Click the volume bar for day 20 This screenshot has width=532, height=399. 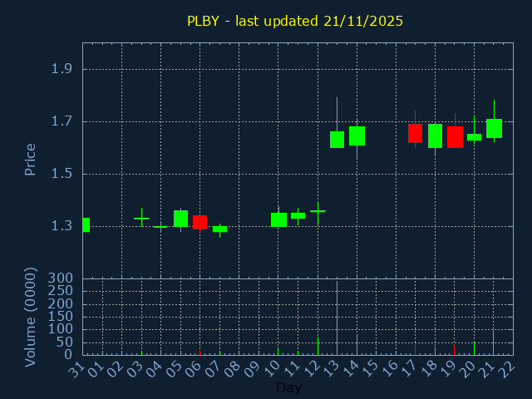point(474,348)
